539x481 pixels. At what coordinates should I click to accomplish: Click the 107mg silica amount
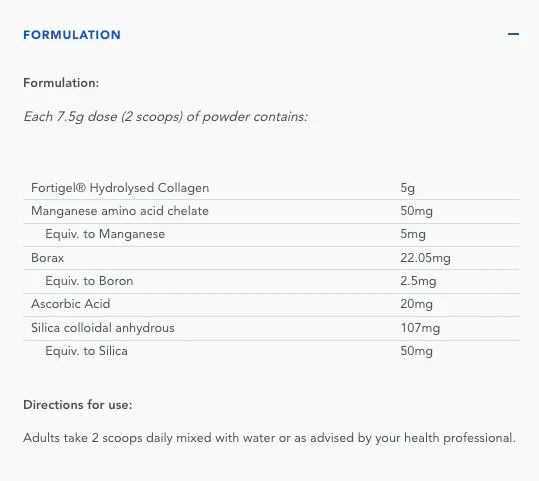(x=420, y=328)
